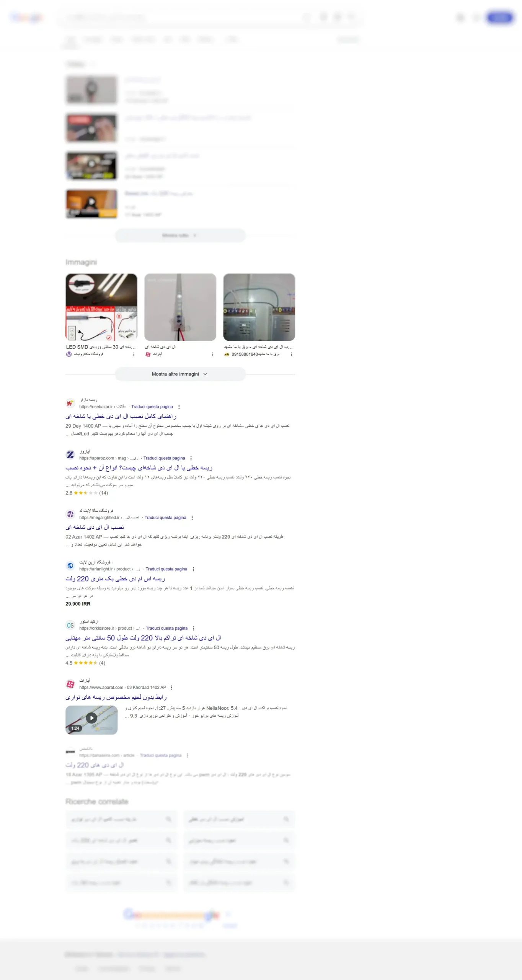Screen dimensions: 522x980
Task: Play the aparat video with the play button
Action: (91, 718)
